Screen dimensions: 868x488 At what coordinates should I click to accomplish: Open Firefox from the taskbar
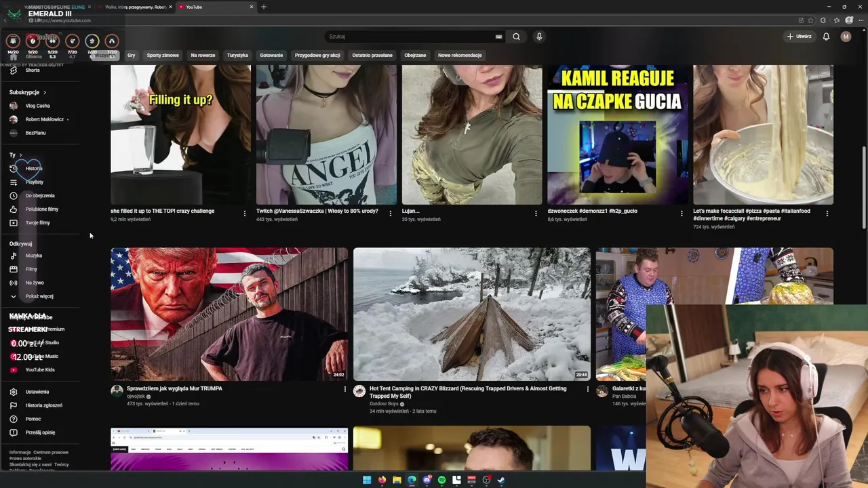coord(382,480)
